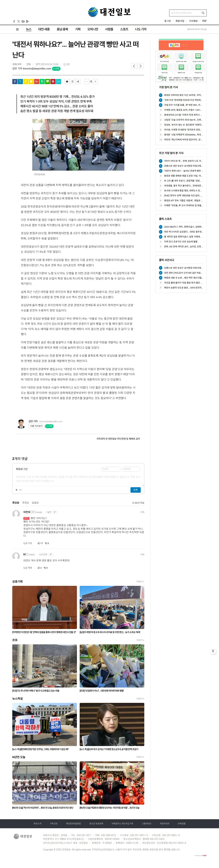Click the 등록 comment submit button
219x868 pixels.
point(135,490)
